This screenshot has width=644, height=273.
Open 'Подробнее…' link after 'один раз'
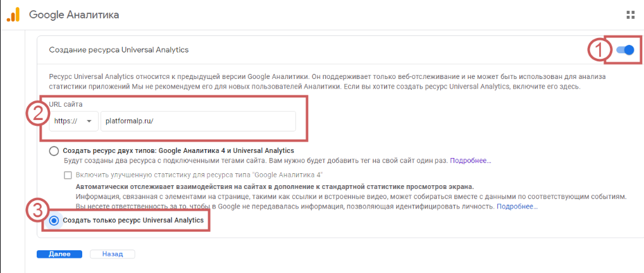click(x=470, y=161)
